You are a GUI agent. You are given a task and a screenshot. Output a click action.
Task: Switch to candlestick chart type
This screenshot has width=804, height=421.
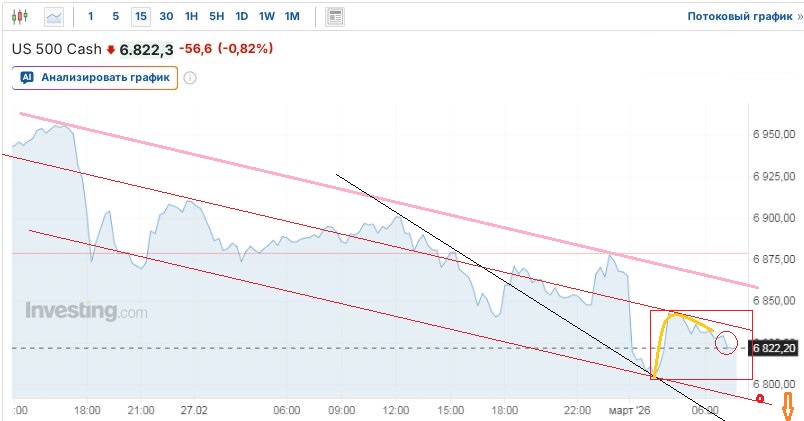pos(23,16)
